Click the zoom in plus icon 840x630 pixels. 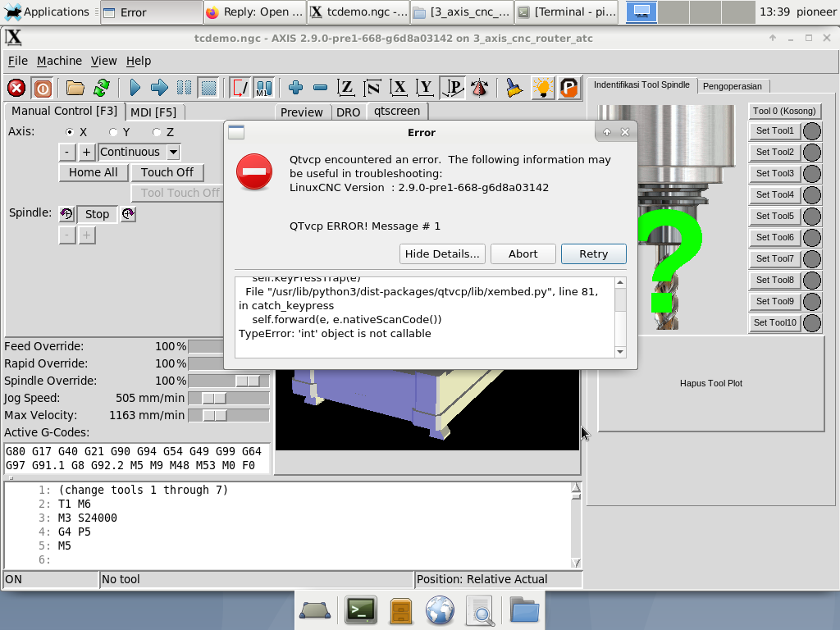pos(296,88)
